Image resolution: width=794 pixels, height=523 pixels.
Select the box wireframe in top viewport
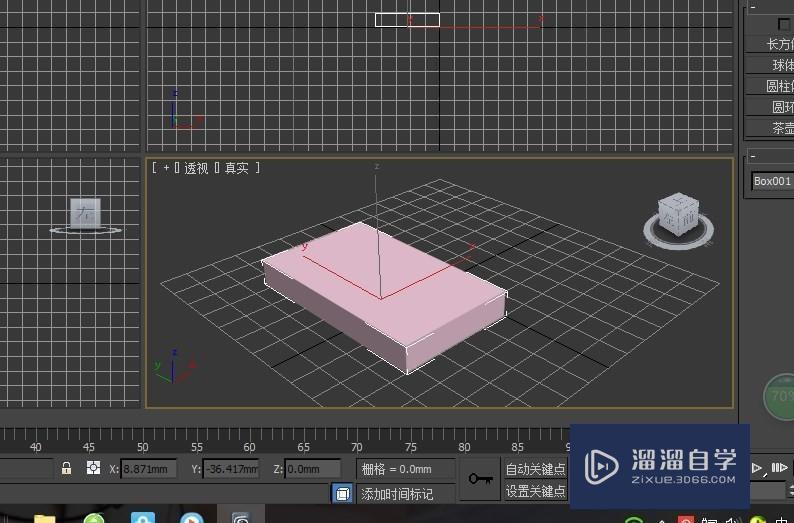pyautogui.click(x=407, y=20)
